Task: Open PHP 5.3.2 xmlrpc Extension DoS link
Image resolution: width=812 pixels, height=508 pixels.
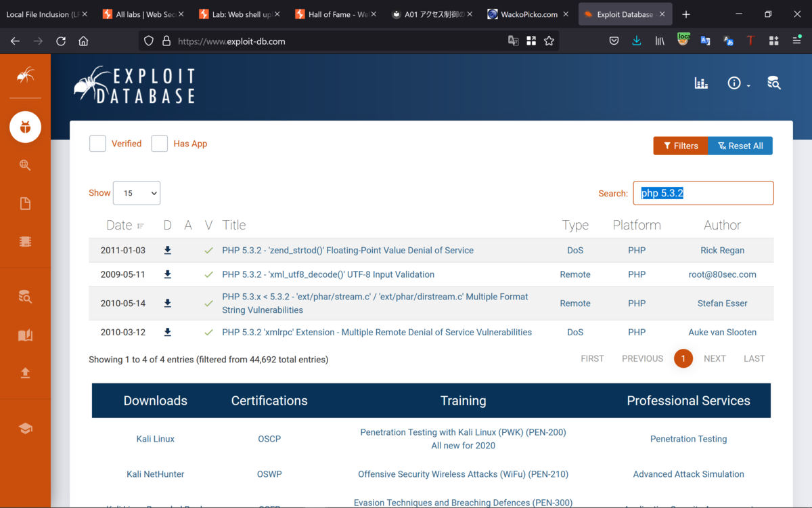Action: 377,332
